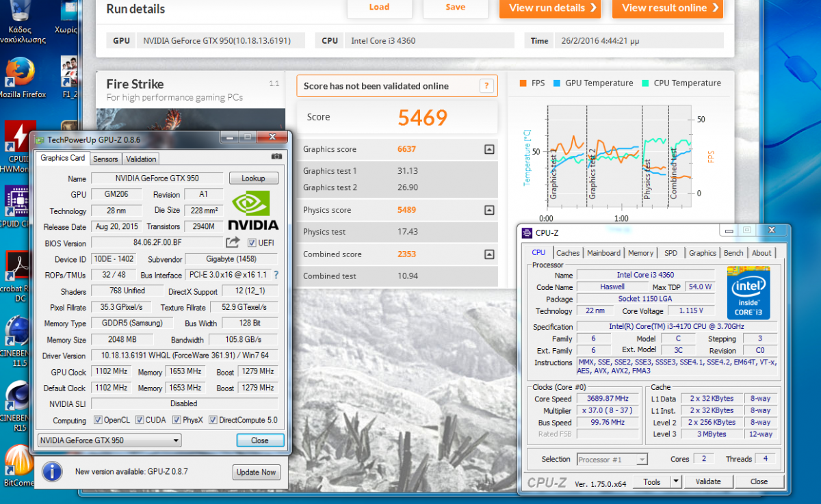Click the question mark next to score validation
This screenshot has height=504, width=821.
[486, 85]
